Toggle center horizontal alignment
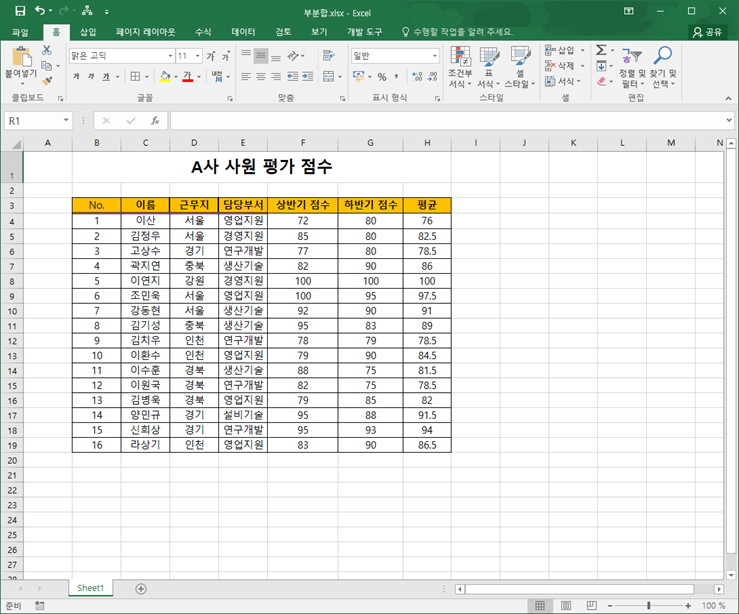Viewport: 739px width, 614px height. coord(261,76)
